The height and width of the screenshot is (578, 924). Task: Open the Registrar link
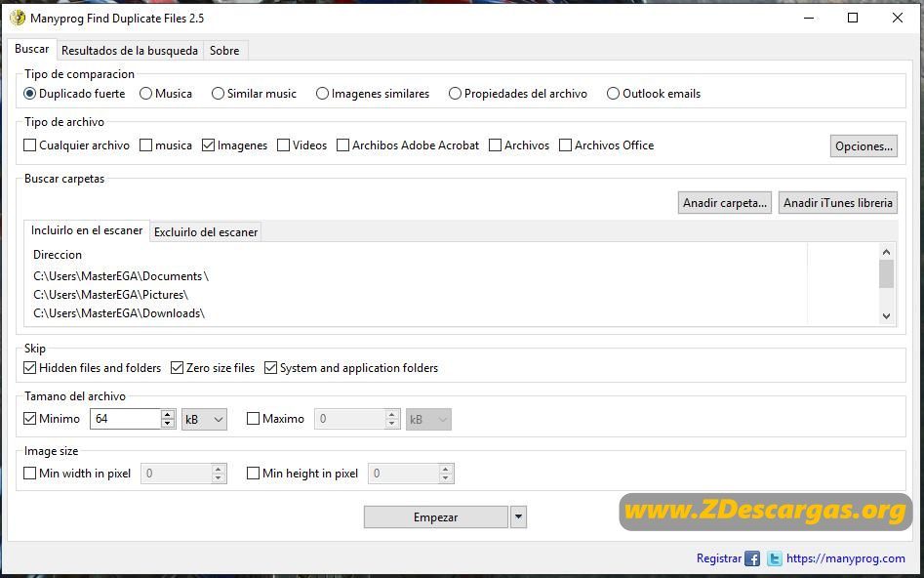pos(718,558)
